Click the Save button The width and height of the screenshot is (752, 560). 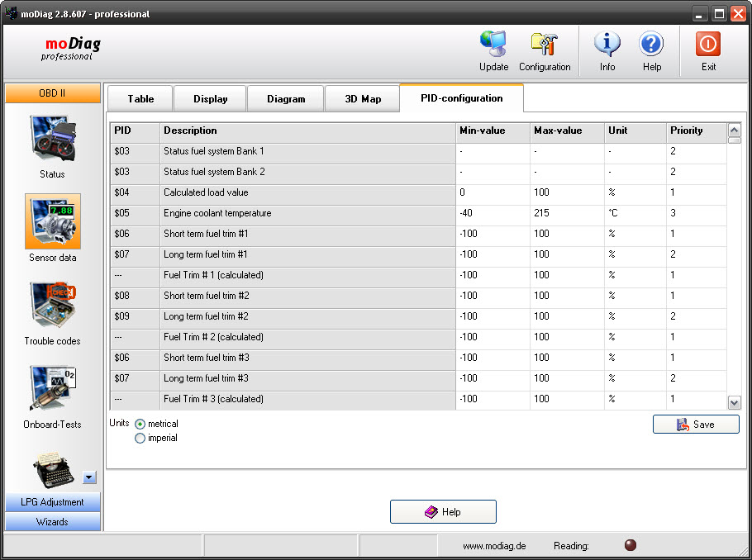[x=696, y=425]
